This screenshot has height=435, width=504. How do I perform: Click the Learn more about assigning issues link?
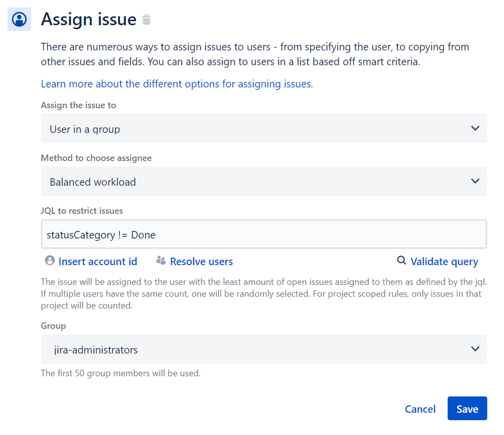click(x=176, y=84)
